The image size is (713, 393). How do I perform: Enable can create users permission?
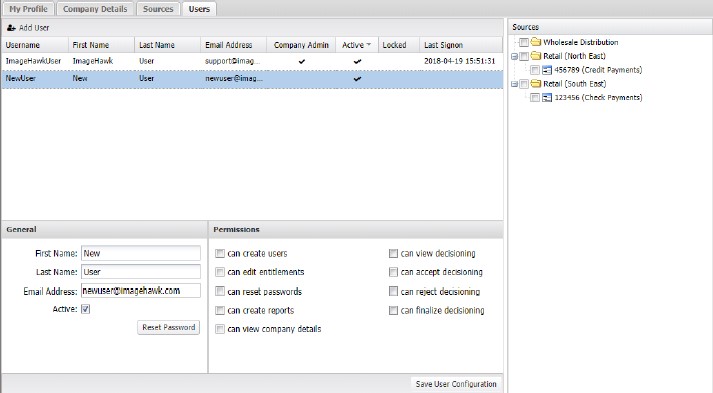pos(220,253)
